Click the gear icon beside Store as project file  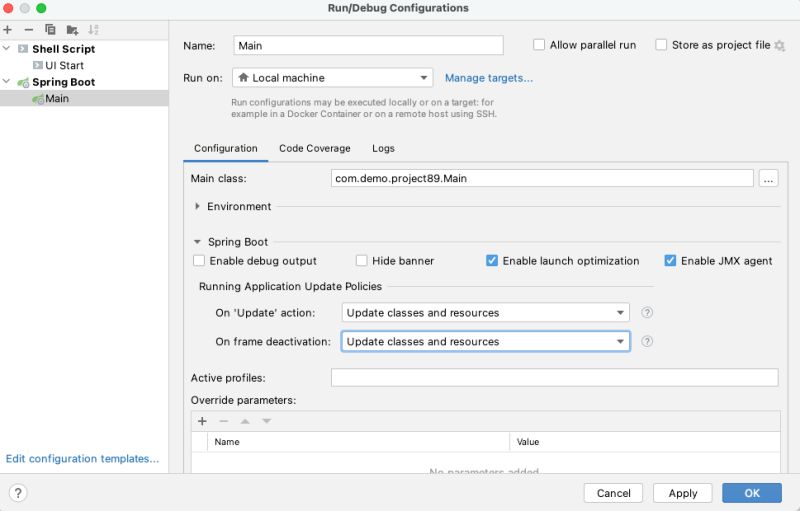click(779, 46)
